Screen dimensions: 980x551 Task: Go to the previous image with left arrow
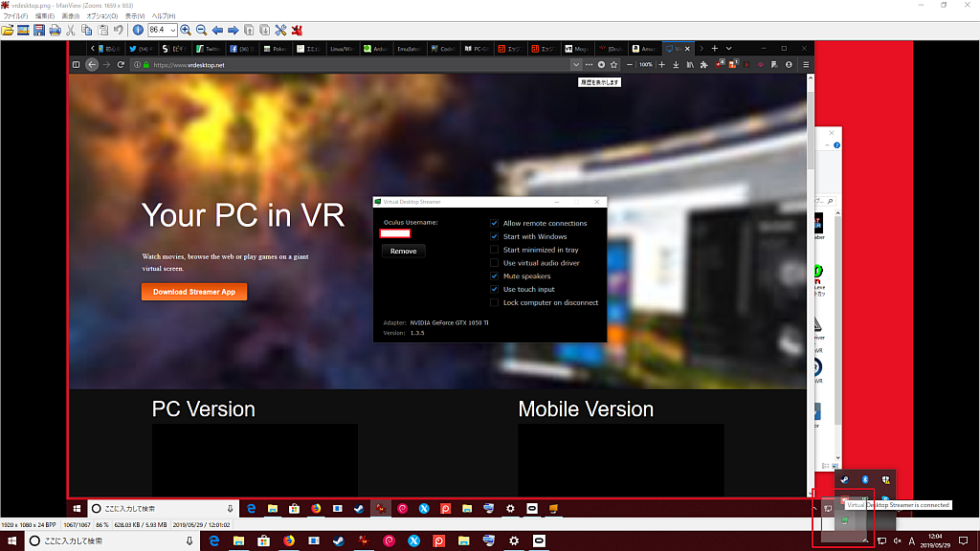217,30
